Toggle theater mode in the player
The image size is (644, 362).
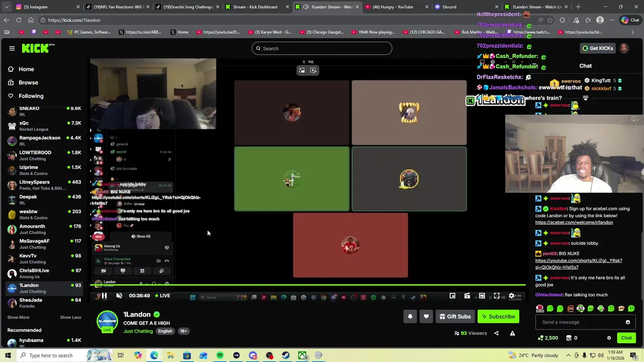(x=482, y=296)
